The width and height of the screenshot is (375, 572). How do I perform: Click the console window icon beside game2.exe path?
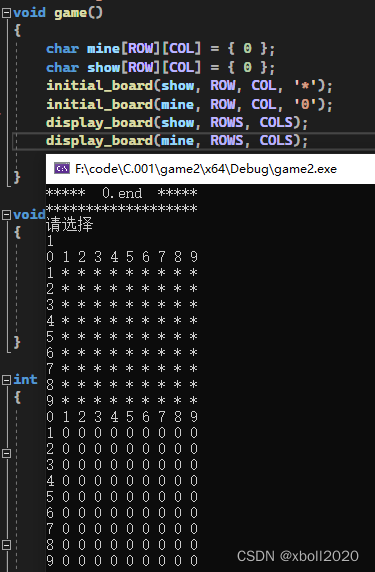coord(62,169)
